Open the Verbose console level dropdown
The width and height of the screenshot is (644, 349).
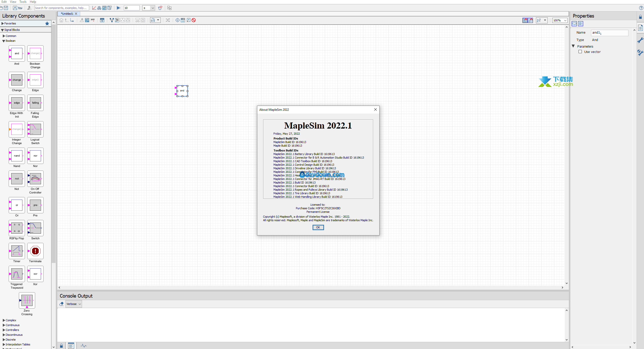[x=74, y=304]
